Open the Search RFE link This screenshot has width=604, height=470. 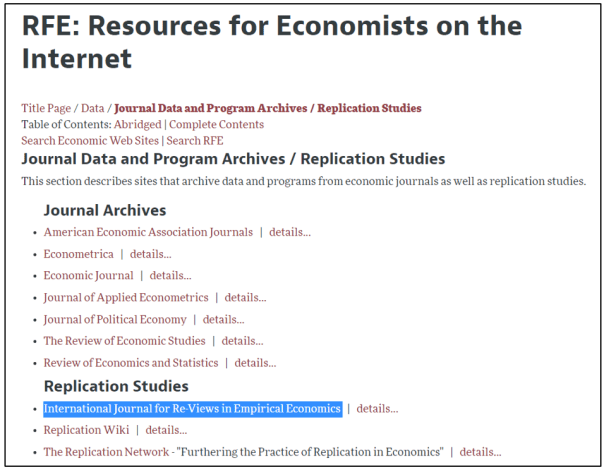tap(195, 140)
